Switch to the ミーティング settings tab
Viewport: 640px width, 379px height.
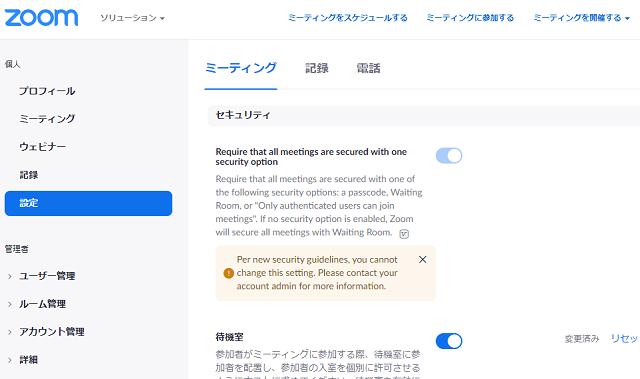(241, 68)
